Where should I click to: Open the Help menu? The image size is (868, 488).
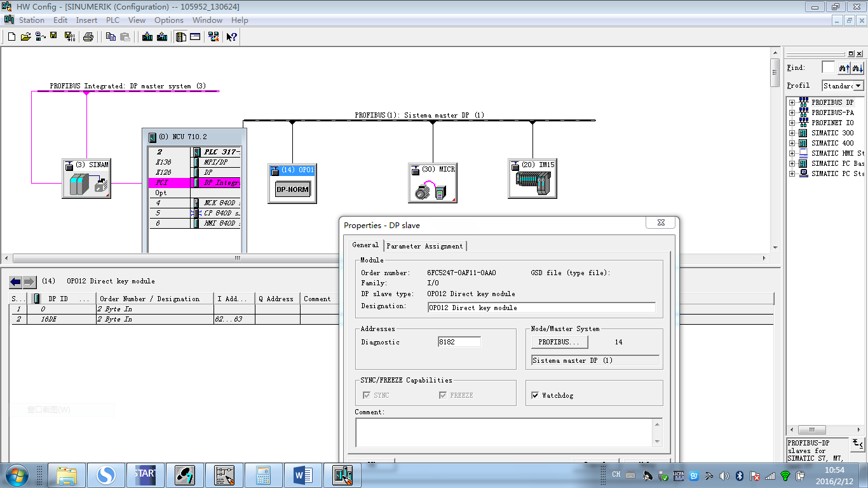(x=240, y=20)
